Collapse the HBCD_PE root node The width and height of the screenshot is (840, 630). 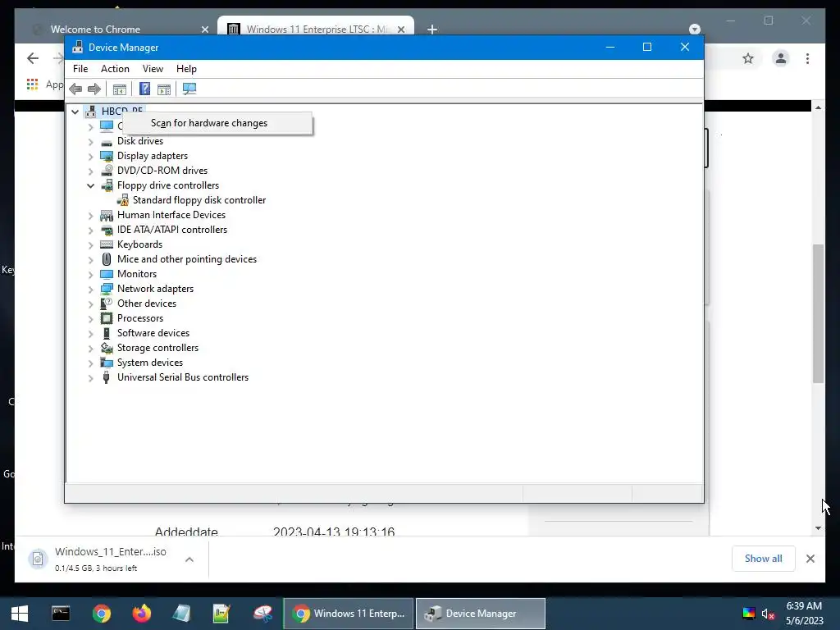pos(75,112)
